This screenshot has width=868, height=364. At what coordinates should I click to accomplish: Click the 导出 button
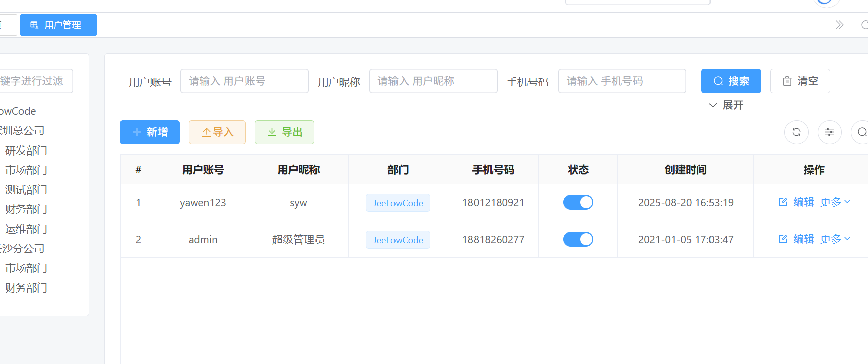coord(284,132)
